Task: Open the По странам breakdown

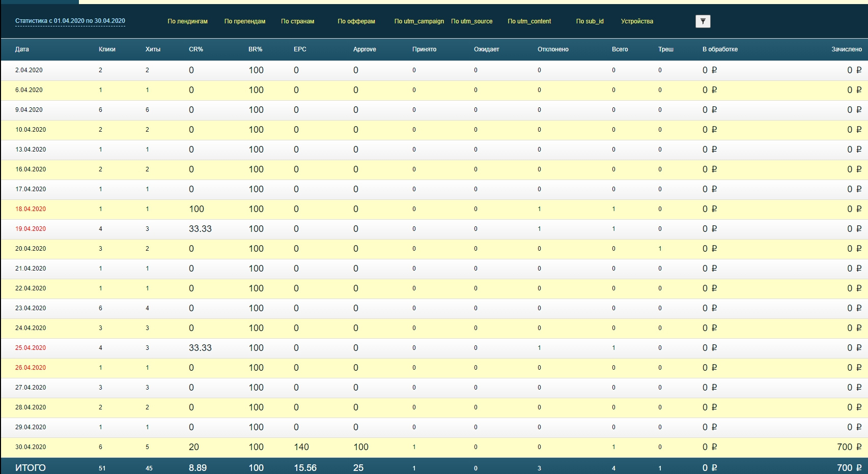Action: pyautogui.click(x=297, y=21)
